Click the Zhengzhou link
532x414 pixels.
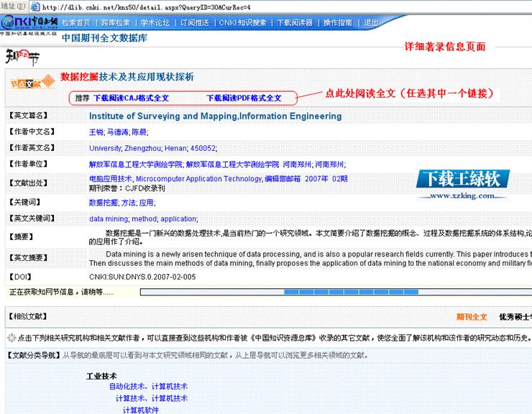coord(142,148)
